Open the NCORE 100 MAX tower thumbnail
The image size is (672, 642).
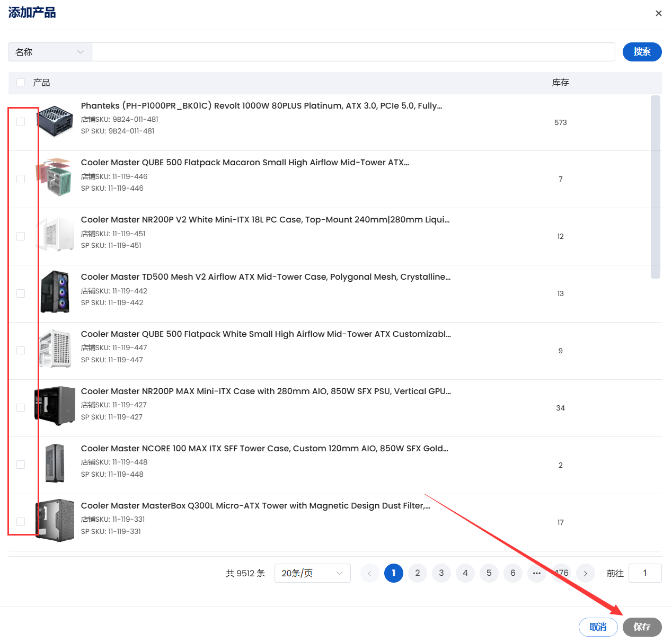55,463
